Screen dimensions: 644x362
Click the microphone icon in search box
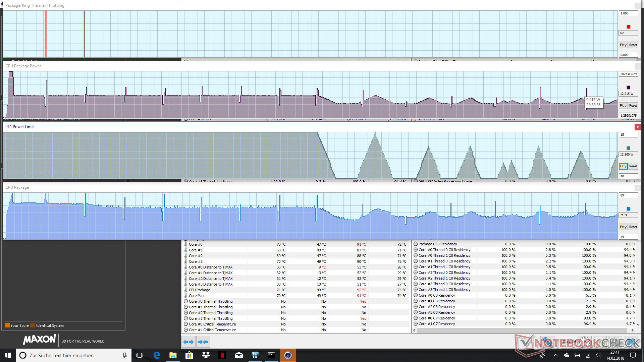[124, 355]
